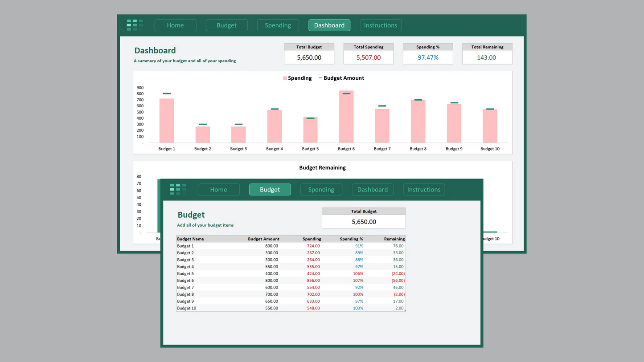This screenshot has width=644, height=362.
Task: Select the Budget 1 name cell
Action: pyautogui.click(x=185, y=246)
